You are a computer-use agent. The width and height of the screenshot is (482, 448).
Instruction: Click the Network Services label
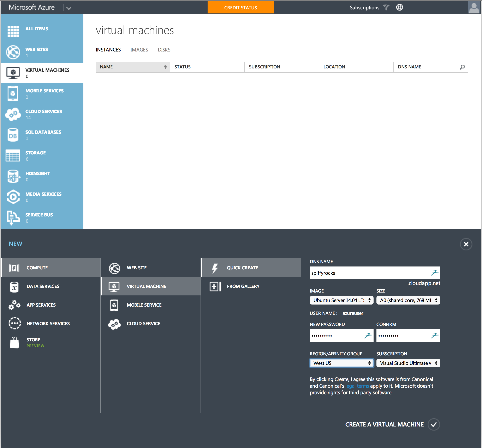[48, 324]
